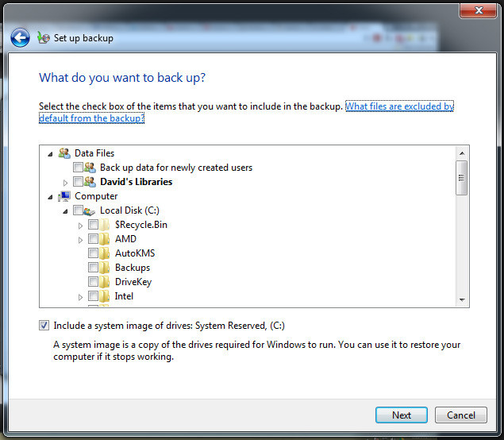The image size is (504, 440).
Task: Expand the Intel folder node
Action: pos(81,296)
